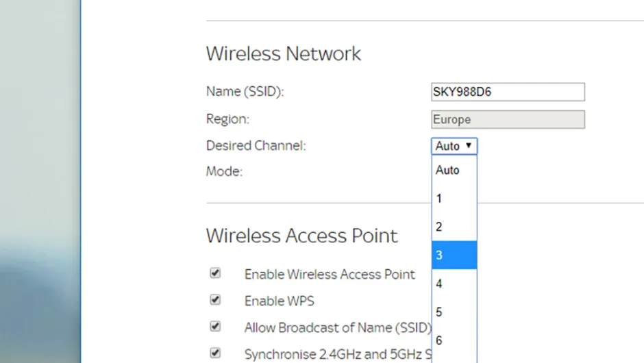644x363 pixels.
Task: Uncheck the Enable WPS checkbox
Action: (x=215, y=300)
